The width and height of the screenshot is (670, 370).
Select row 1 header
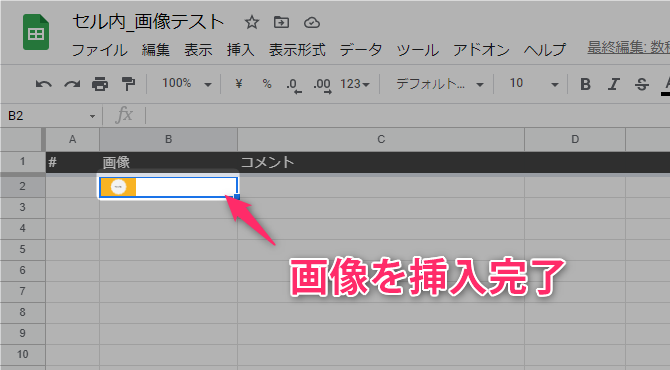click(22, 162)
